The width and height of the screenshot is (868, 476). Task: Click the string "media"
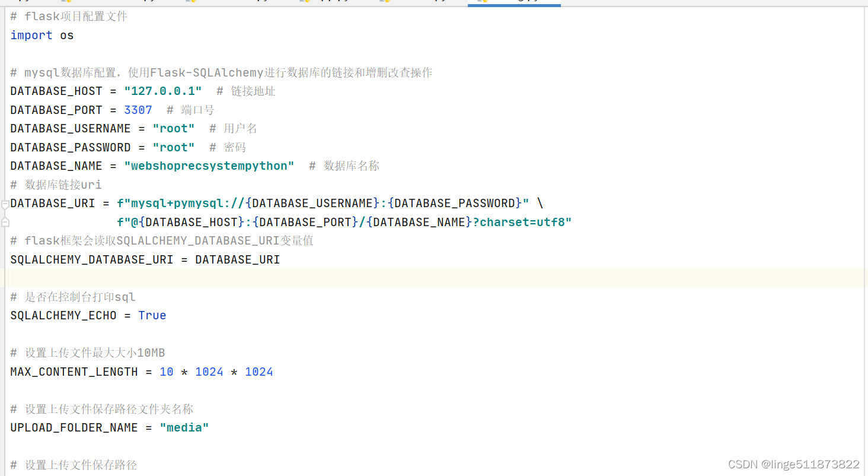click(184, 427)
